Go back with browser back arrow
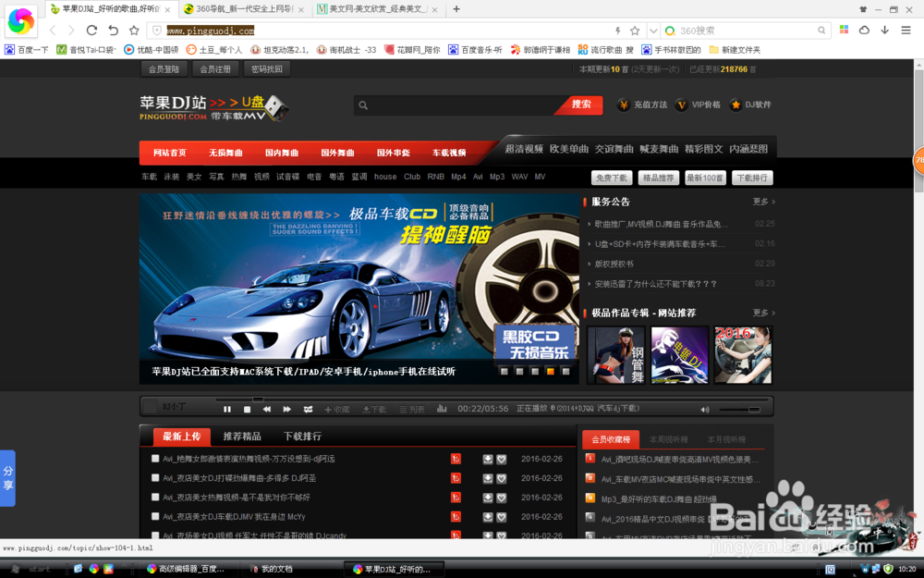The image size is (924, 578). coord(53,31)
